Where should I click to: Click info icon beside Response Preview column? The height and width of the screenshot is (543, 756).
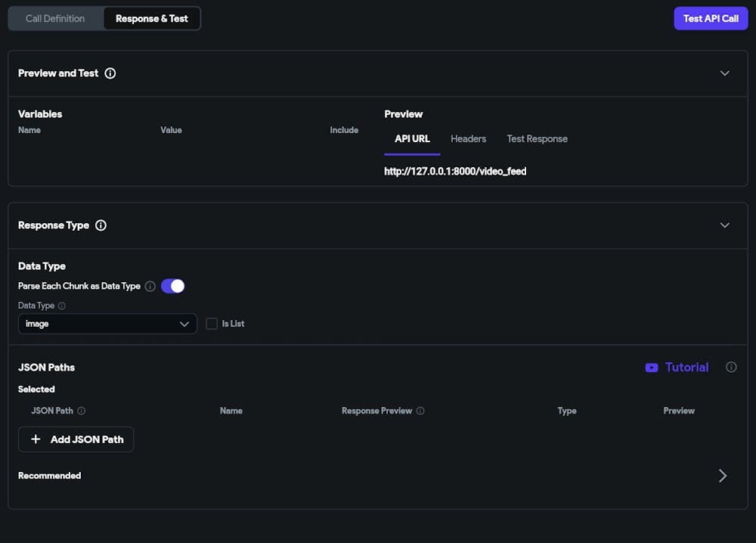pos(420,411)
